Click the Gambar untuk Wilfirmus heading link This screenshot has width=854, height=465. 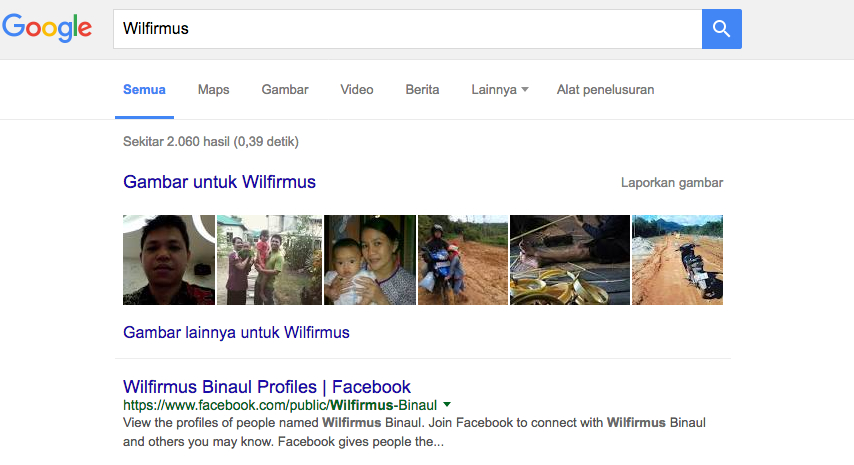(219, 182)
